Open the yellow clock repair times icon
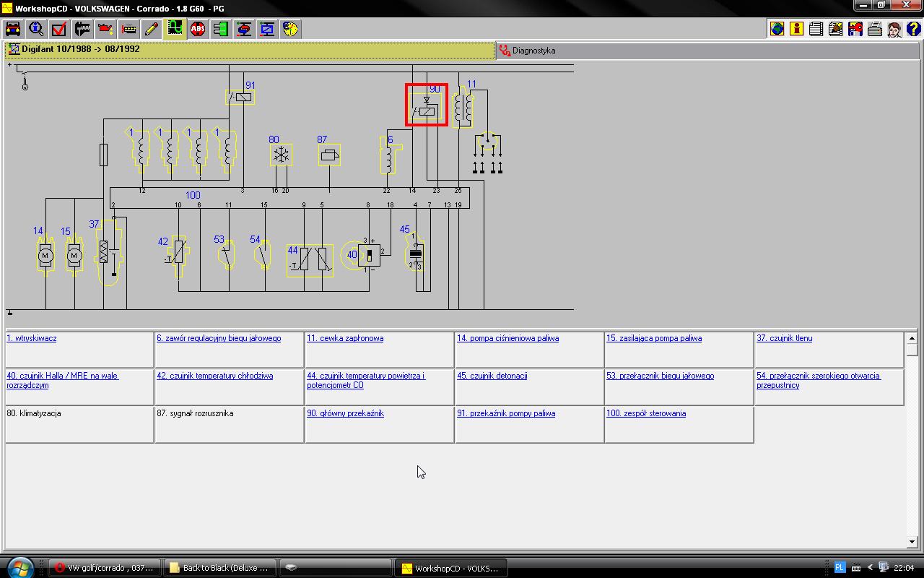Screen dimensions: 924x578 (290, 29)
